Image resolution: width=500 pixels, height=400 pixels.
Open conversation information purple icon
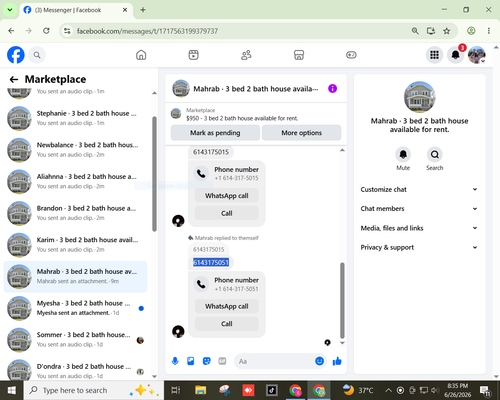tap(332, 89)
